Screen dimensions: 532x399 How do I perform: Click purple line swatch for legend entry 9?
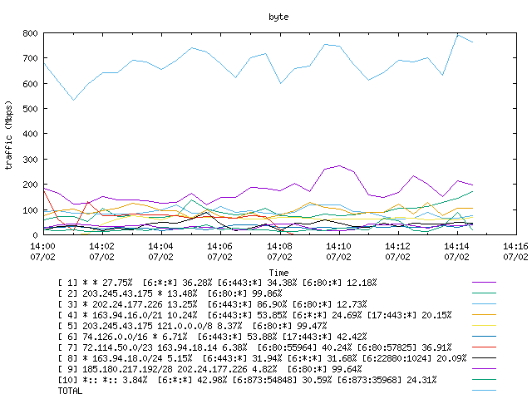click(484, 369)
